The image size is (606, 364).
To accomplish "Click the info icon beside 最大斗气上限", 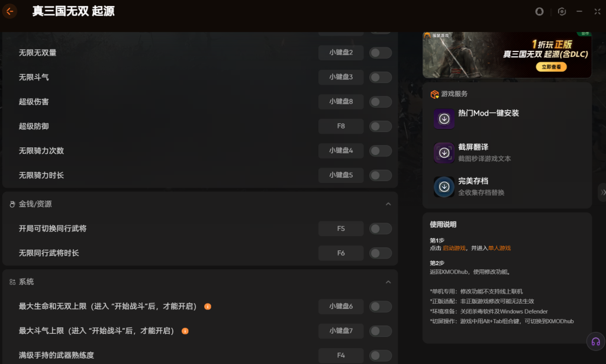I will [x=185, y=331].
